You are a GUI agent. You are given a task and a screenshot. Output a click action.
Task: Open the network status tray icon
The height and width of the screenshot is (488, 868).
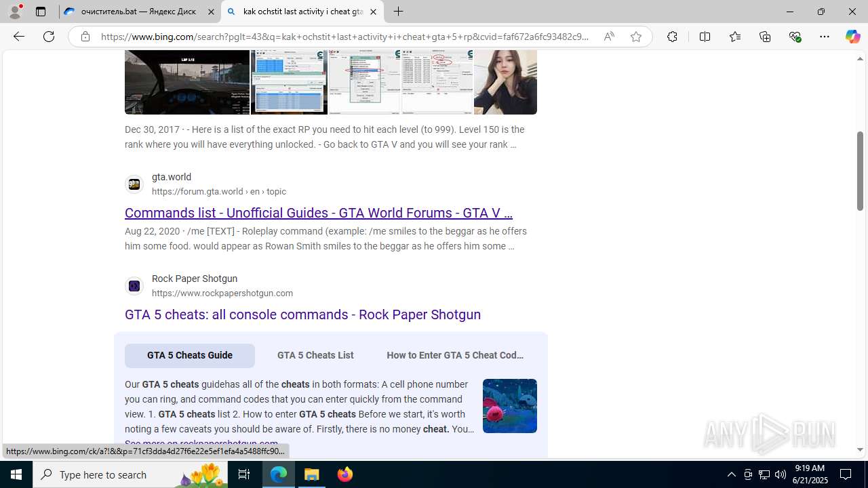point(764,474)
